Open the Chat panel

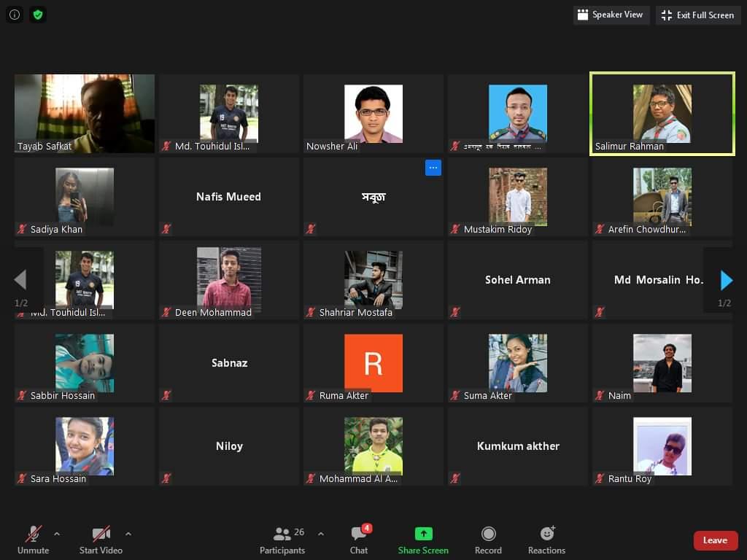pos(358,540)
